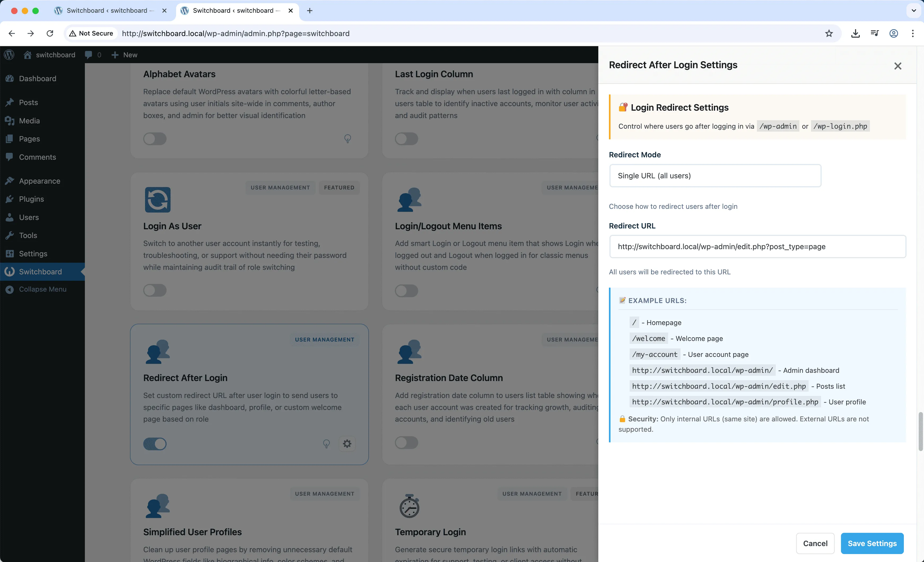The image size is (924, 562).
Task: Open the Appearance sidebar icon
Action: 10,180
